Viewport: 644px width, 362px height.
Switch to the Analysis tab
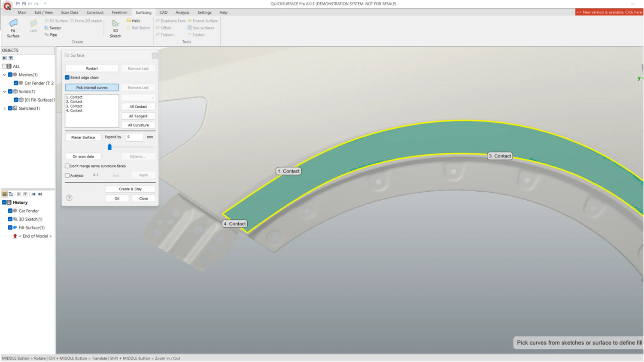[182, 12]
